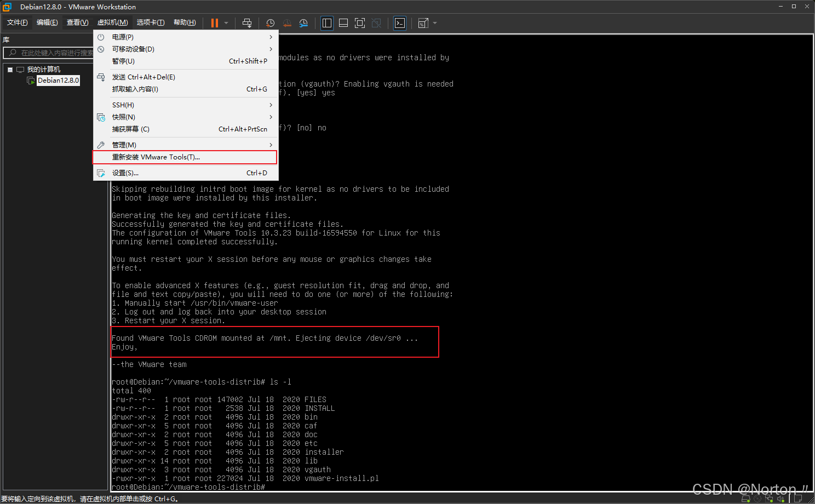The image size is (815, 504).
Task: Open the snapshot manager toolbar icon
Action: (303, 23)
